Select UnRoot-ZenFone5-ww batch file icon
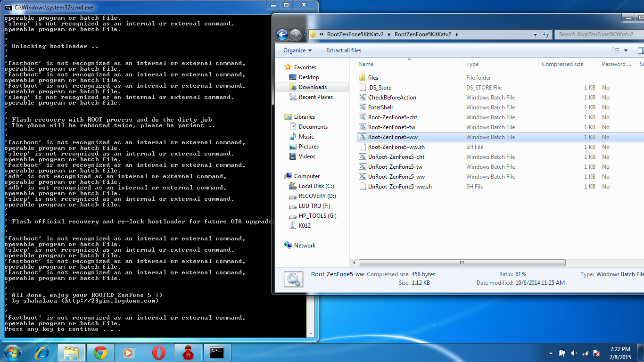The width and height of the screenshot is (644, 362). [362, 177]
